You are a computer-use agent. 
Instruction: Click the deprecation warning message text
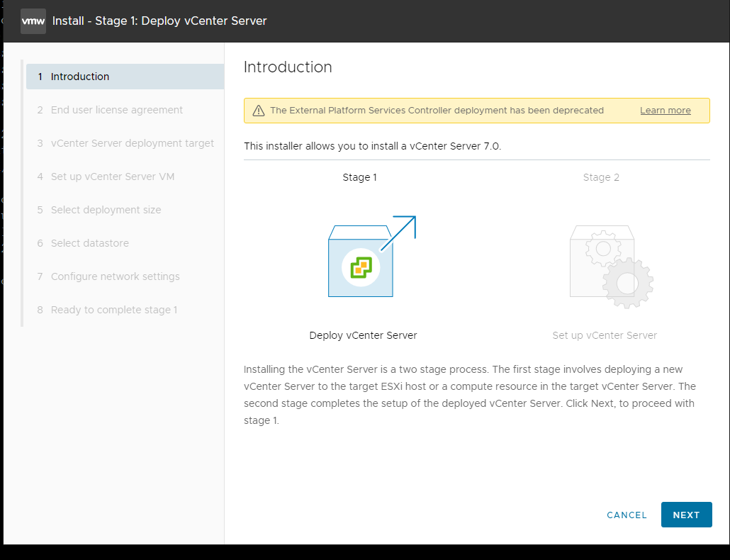click(x=437, y=111)
